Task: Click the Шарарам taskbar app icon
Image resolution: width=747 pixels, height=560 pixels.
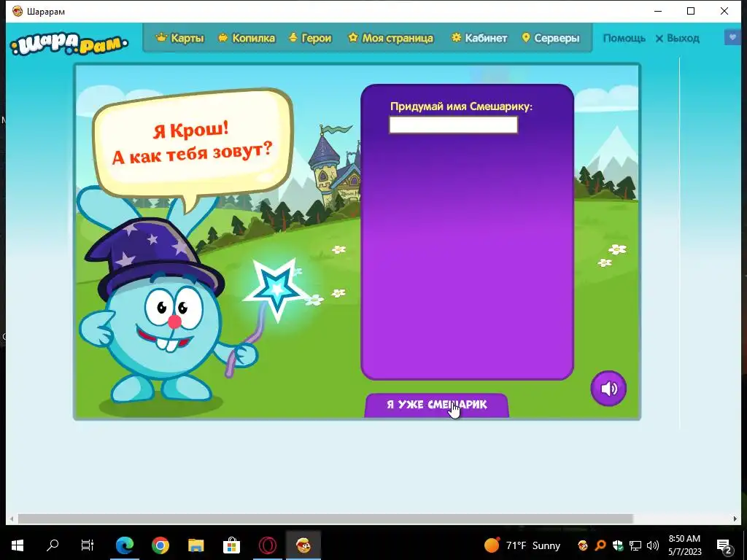Action: [303, 545]
